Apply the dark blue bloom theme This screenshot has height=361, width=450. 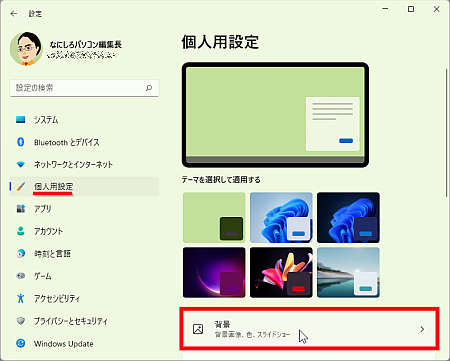[348, 217]
